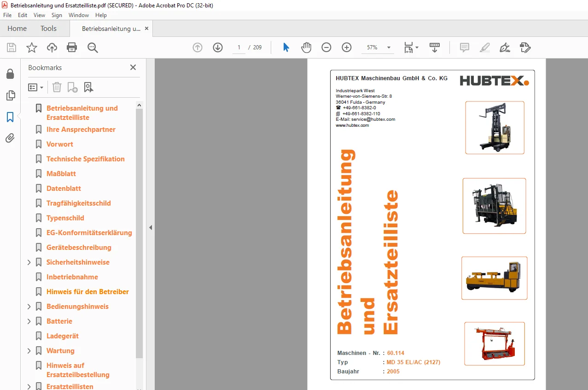
Task: Jump to Tragfähigkeitsschild bookmark
Action: [79, 203]
